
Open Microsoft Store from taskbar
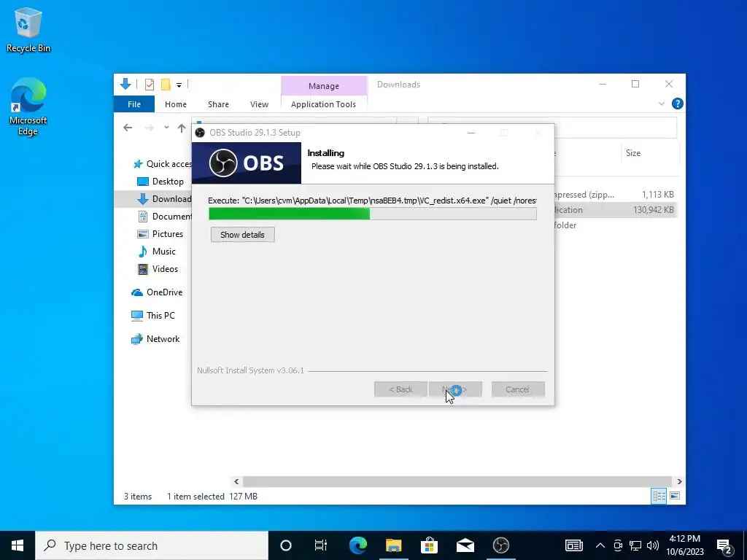pos(429,545)
